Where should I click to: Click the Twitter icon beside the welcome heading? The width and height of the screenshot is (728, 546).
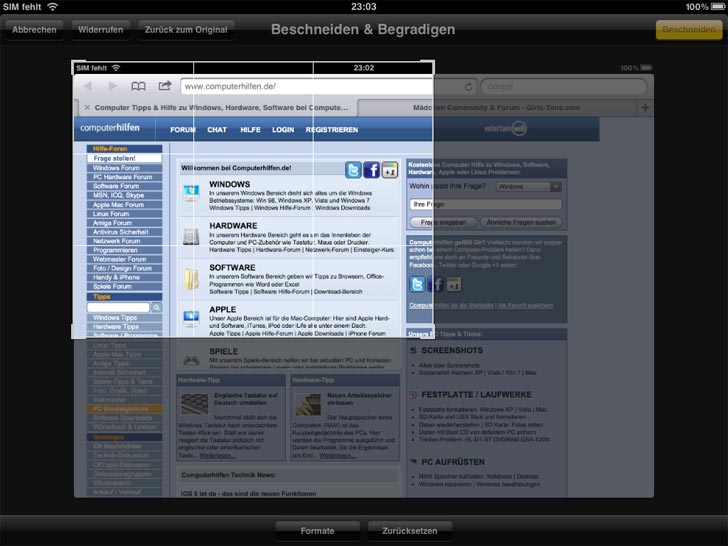(x=353, y=170)
